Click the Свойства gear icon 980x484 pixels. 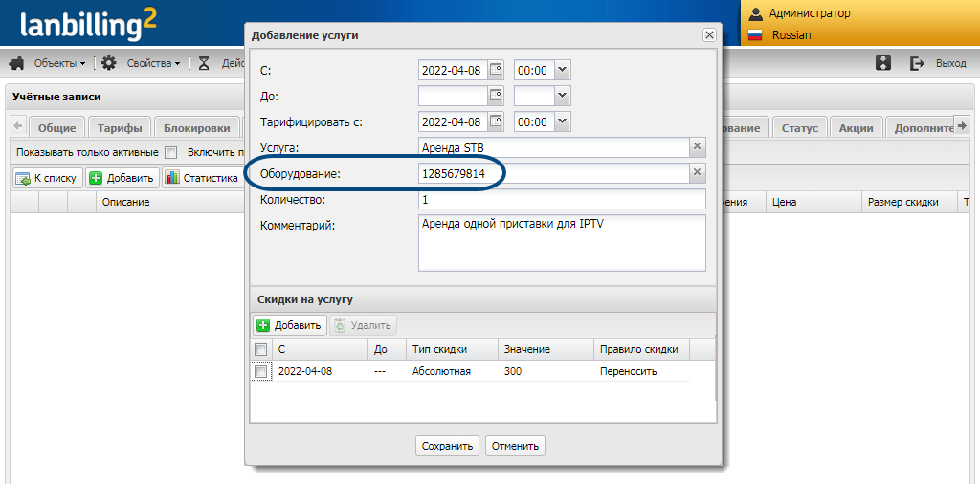pyautogui.click(x=109, y=63)
